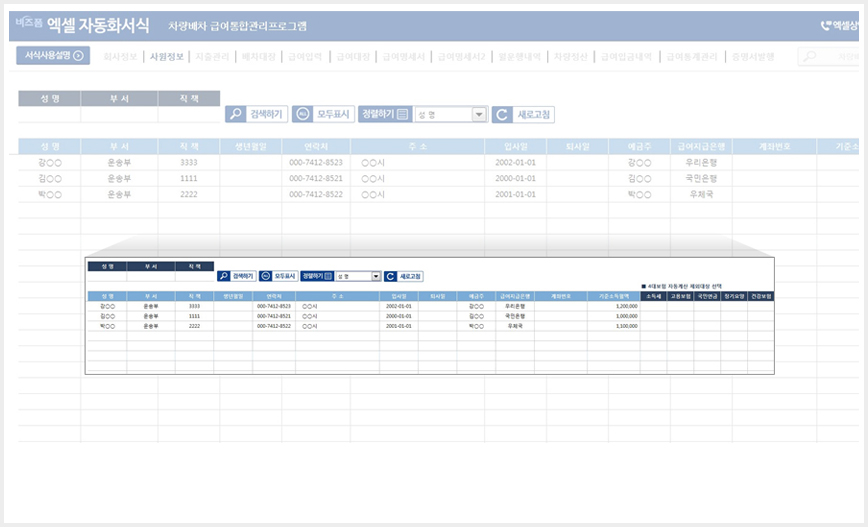Click the 국민연금 header in the inset preview

pos(707,296)
